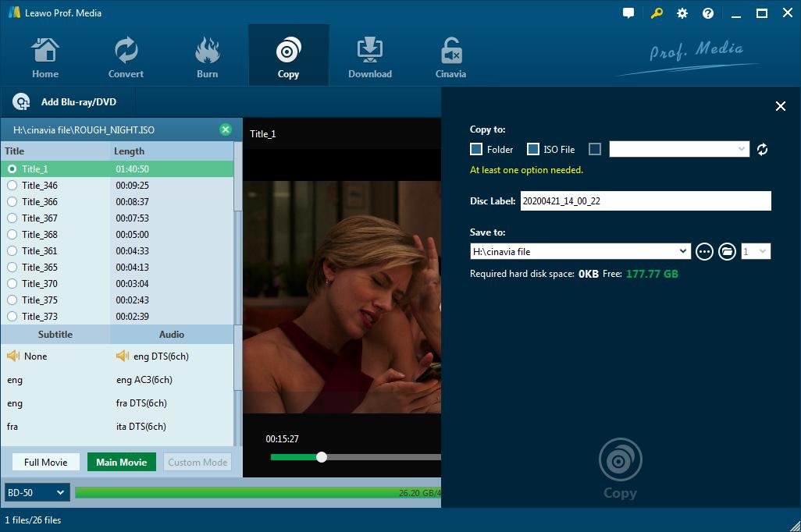Remove the ROUGH_NIGHT.ISO source
The height and width of the screenshot is (532, 801).
(x=226, y=129)
